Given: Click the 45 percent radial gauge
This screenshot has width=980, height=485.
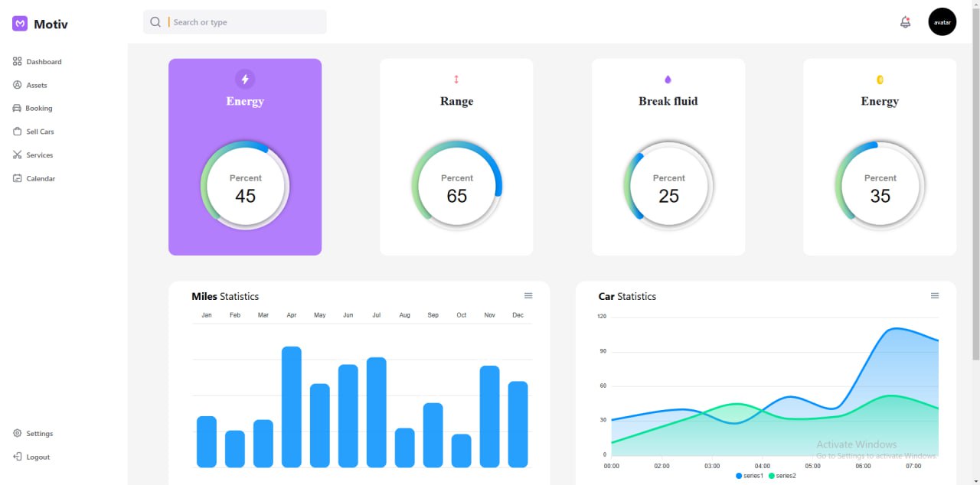Looking at the screenshot, I should (245, 187).
